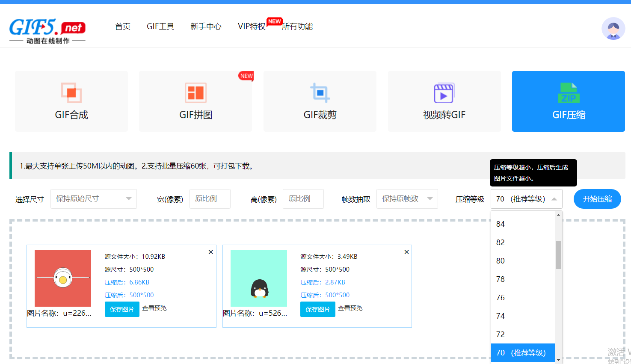Viewport: 631px width, 364px height.
Task: Select compression level 78
Action: coord(523,279)
